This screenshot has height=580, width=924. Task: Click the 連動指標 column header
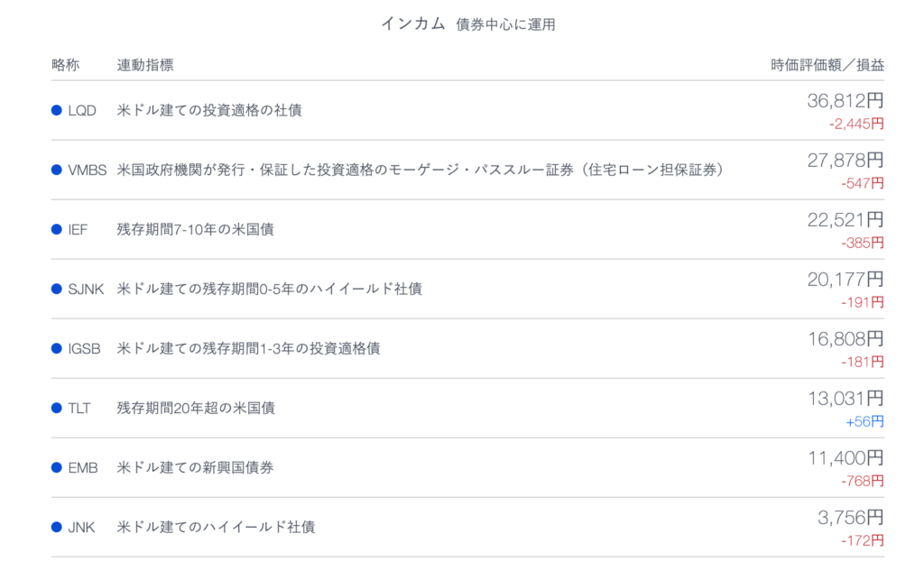[x=145, y=65]
